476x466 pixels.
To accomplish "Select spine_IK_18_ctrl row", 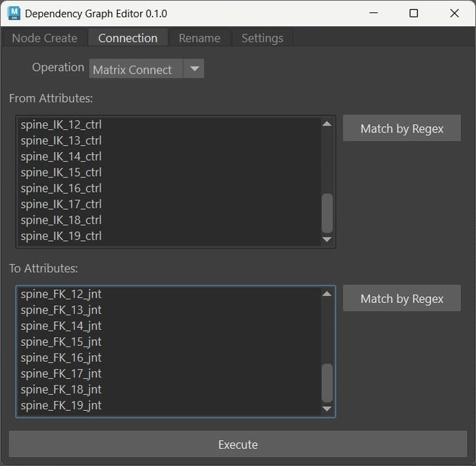I will (169, 220).
